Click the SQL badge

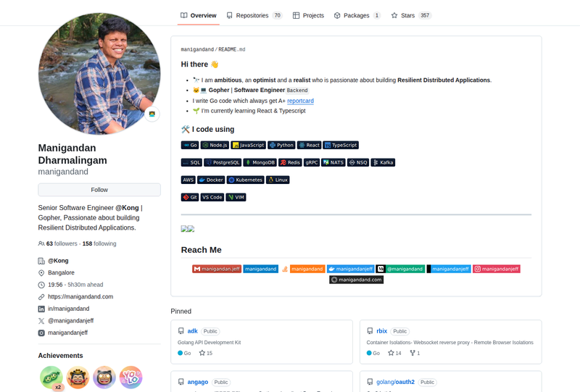pyautogui.click(x=191, y=162)
